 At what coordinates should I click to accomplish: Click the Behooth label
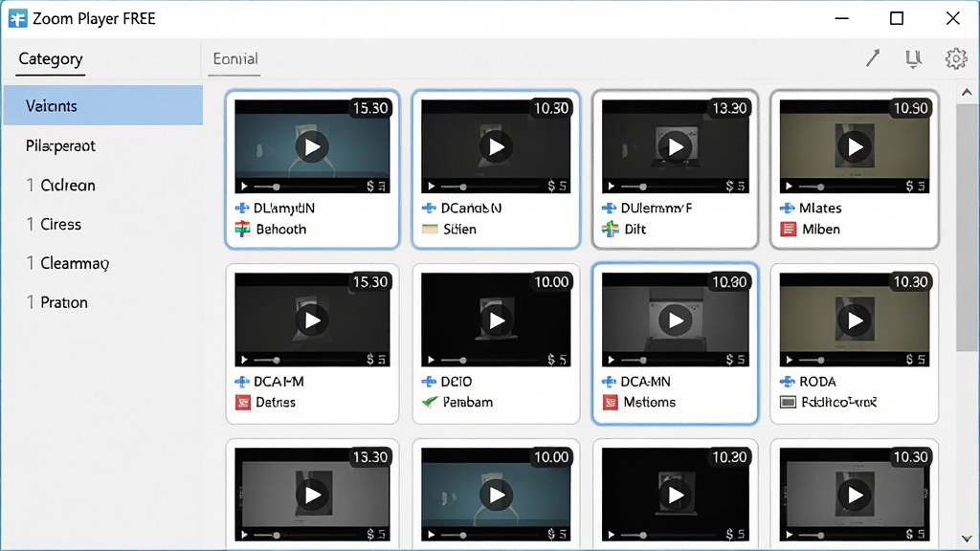coord(281,230)
